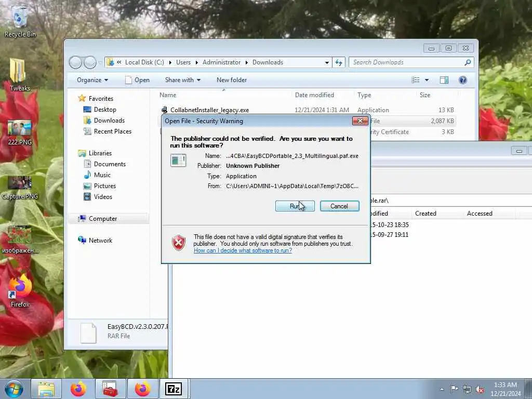This screenshot has width=532, height=399.
Task: Open the Recycle Bin desktop icon
Action: coord(20,21)
